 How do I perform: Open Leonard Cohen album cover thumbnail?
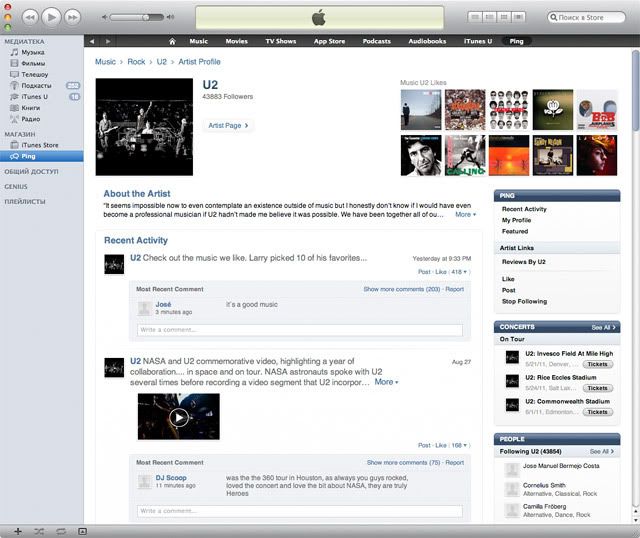pos(421,156)
